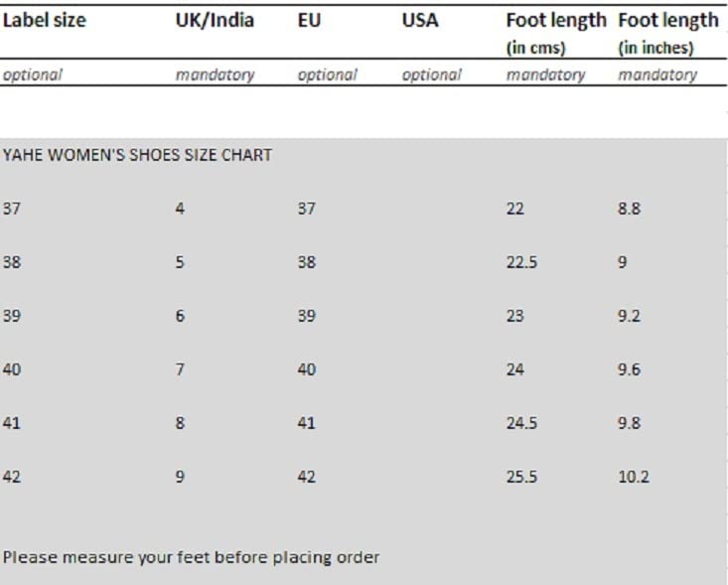Click 'mandatory' under UK/India header
728x585 pixels.
[x=215, y=74]
